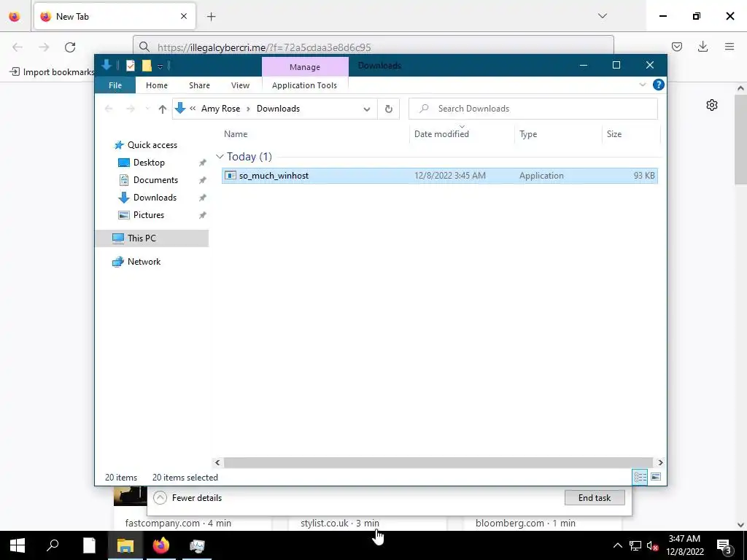Open network status tray icon
The width and height of the screenshot is (747, 560).
click(x=635, y=545)
